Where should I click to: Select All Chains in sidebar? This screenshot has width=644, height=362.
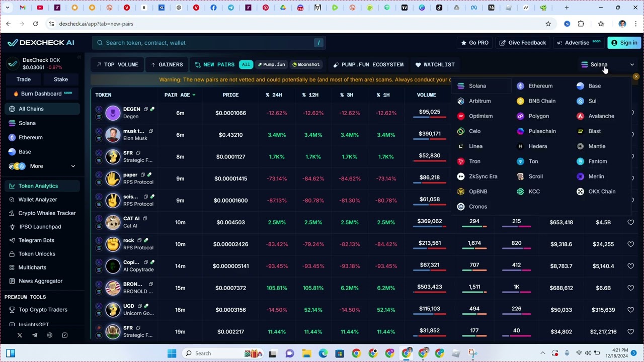42,109
